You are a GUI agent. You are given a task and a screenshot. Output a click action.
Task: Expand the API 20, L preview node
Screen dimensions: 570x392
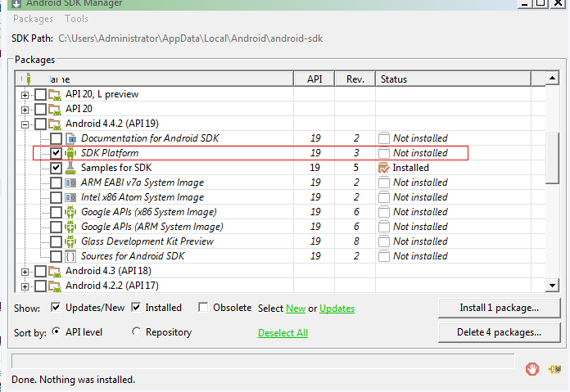point(25,95)
